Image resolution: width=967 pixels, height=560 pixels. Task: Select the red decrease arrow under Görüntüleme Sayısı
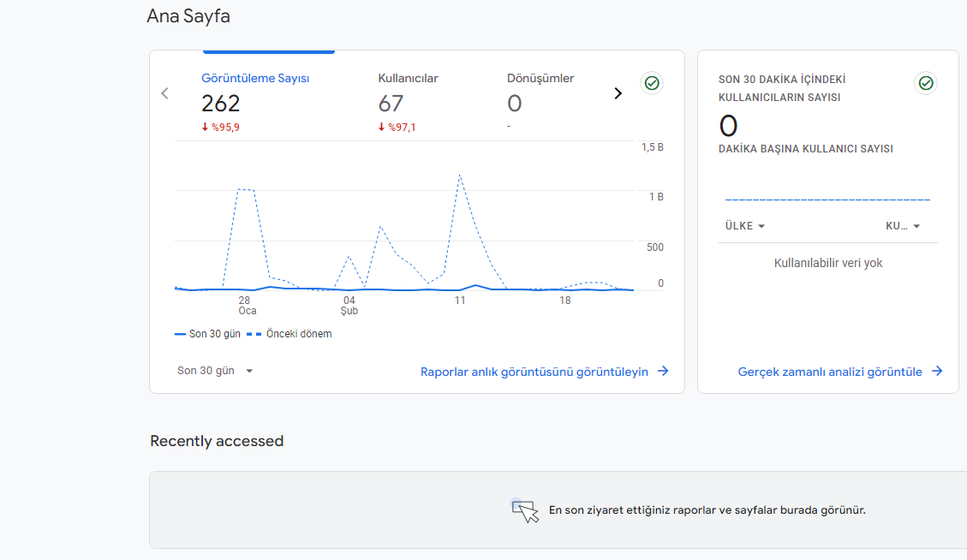coord(203,127)
